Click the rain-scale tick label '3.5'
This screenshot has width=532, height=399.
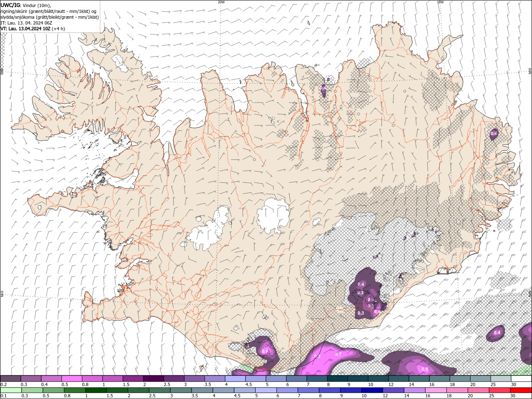tap(195, 396)
